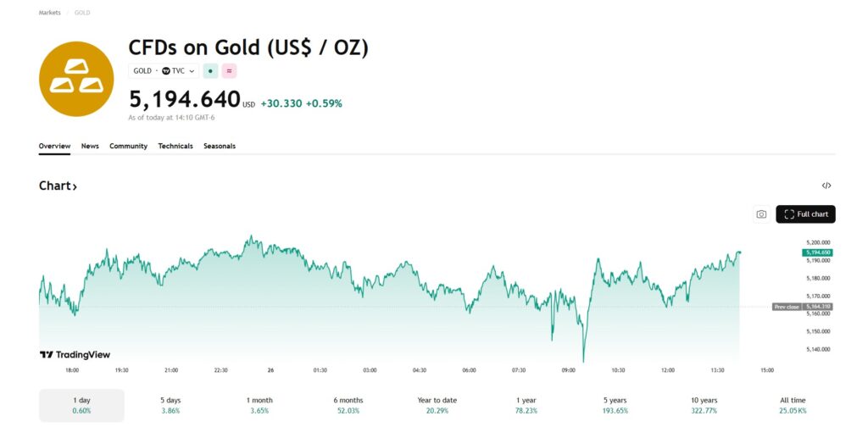Open the Community tab
This screenshot has height=427, width=868.
(128, 146)
